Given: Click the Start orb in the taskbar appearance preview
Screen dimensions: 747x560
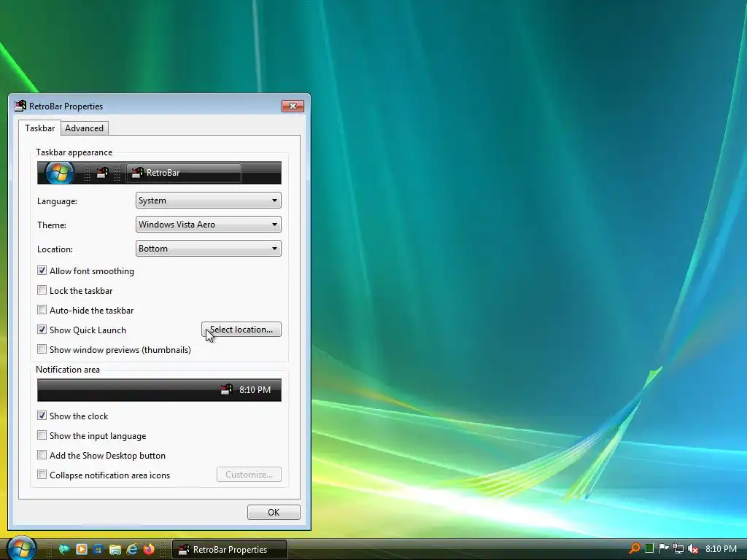Looking at the screenshot, I should (x=60, y=172).
